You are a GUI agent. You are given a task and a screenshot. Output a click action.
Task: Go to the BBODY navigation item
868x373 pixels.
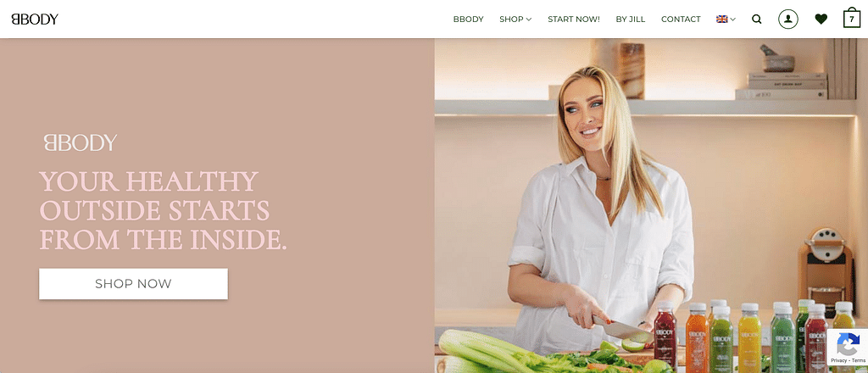[x=468, y=19]
